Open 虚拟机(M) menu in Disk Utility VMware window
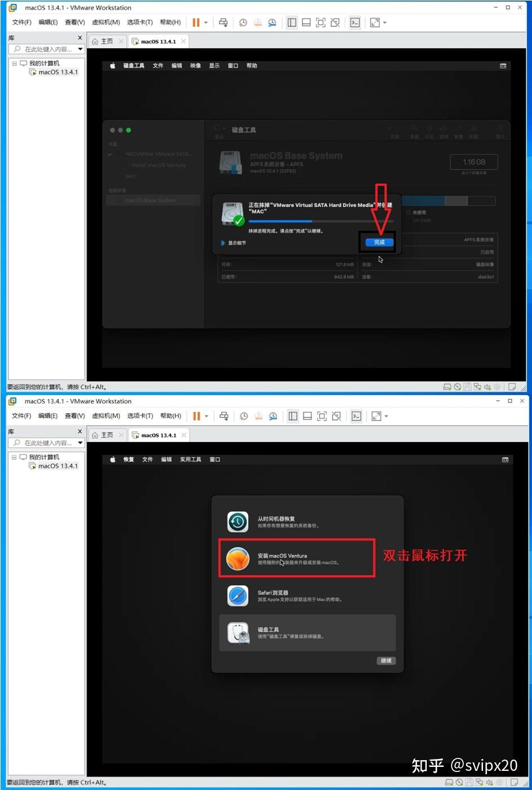The width and height of the screenshot is (532, 790). (106, 23)
